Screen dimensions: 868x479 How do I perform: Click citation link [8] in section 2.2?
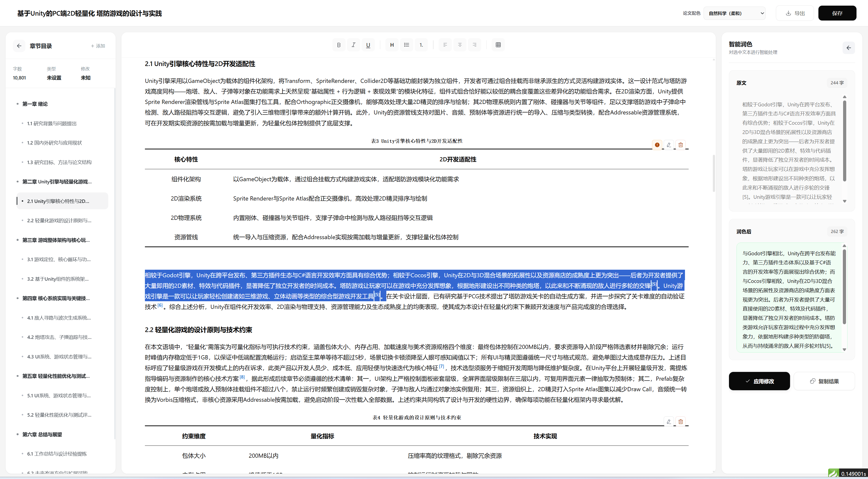click(x=242, y=377)
